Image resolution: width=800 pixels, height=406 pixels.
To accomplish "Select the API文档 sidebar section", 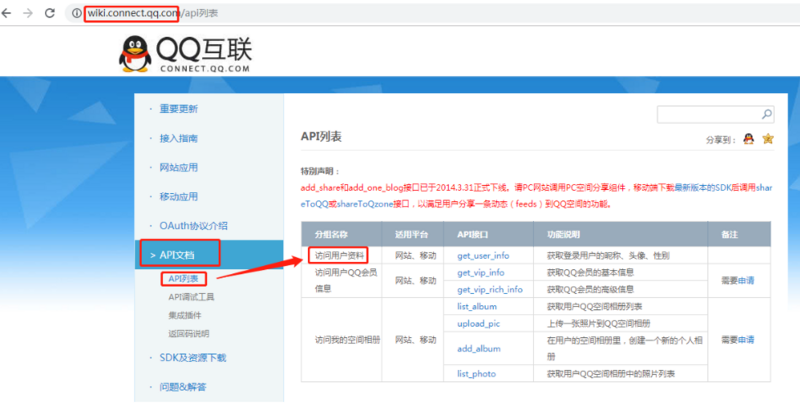I will pos(209,255).
